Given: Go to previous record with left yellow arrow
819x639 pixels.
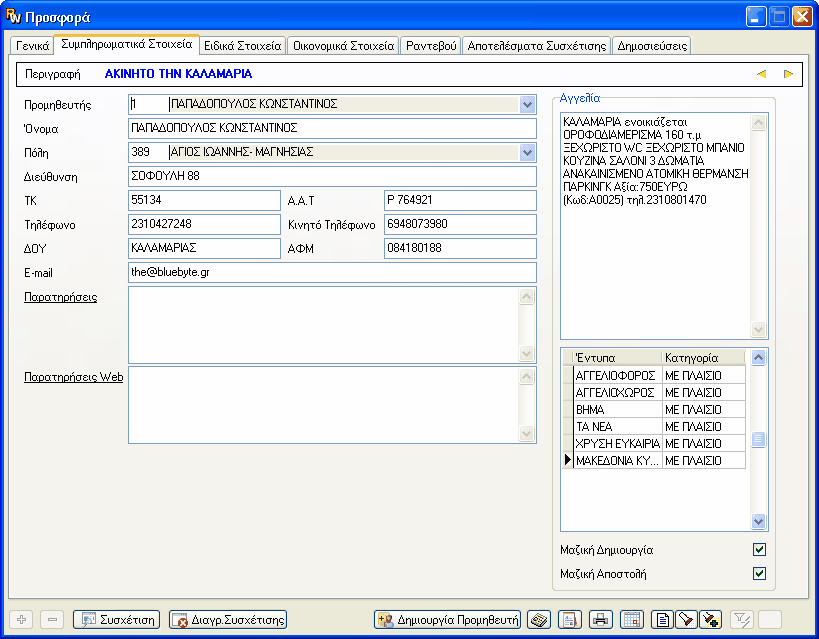Looking at the screenshot, I should (x=761, y=74).
